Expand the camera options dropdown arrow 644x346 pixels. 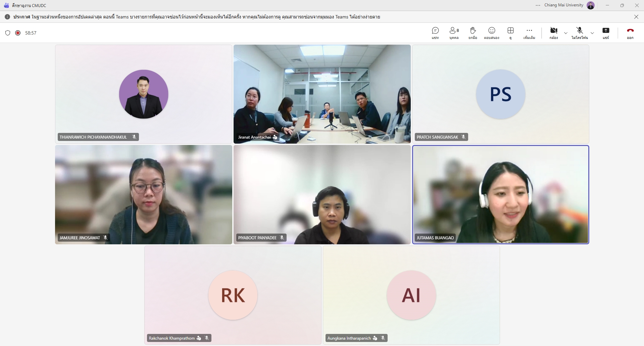pos(566,33)
